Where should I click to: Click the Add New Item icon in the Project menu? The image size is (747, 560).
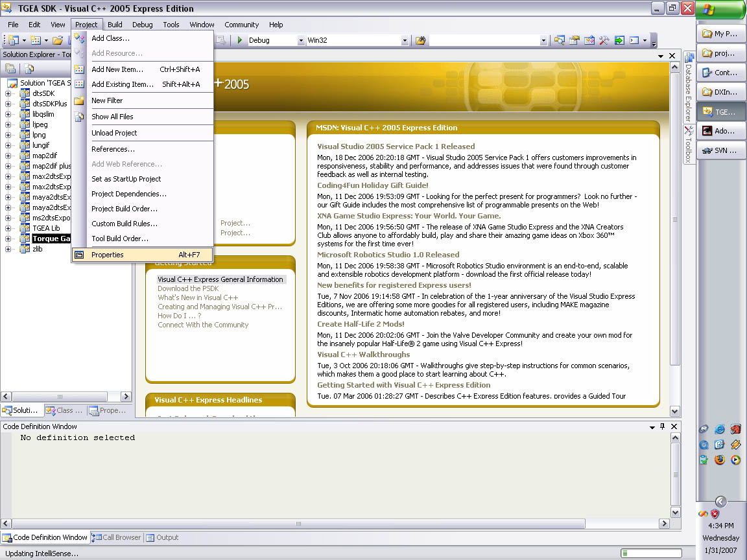79,69
